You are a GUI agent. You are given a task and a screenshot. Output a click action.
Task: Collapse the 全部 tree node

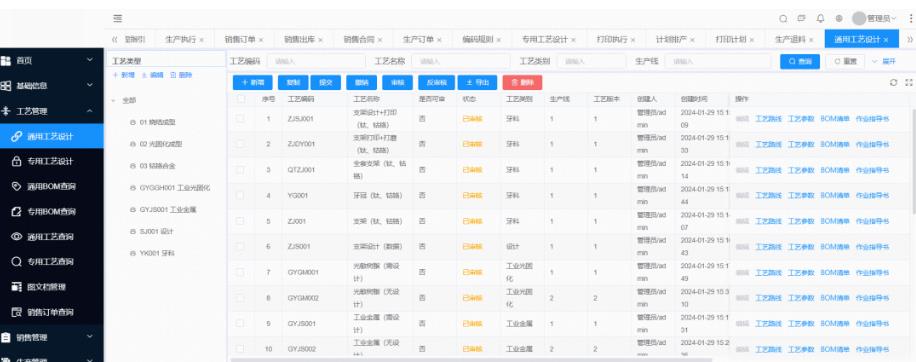pos(113,100)
